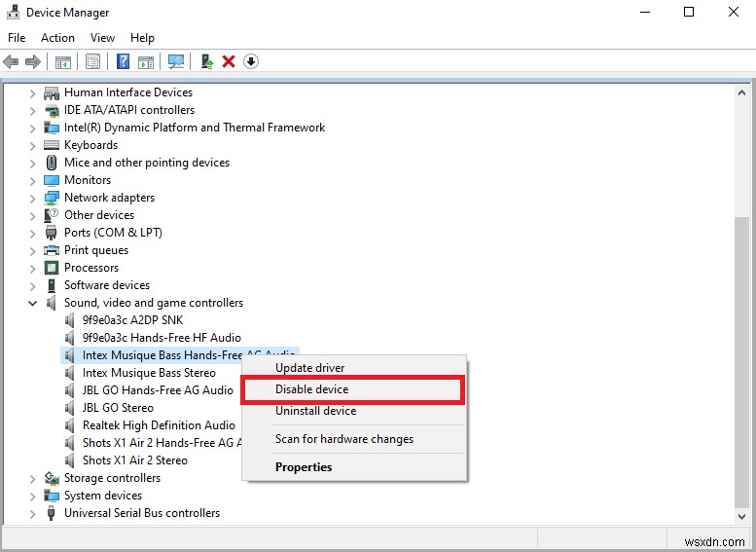Click the Back arrow toolbar icon
The image size is (756, 552).
pyautogui.click(x=11, y=61)
